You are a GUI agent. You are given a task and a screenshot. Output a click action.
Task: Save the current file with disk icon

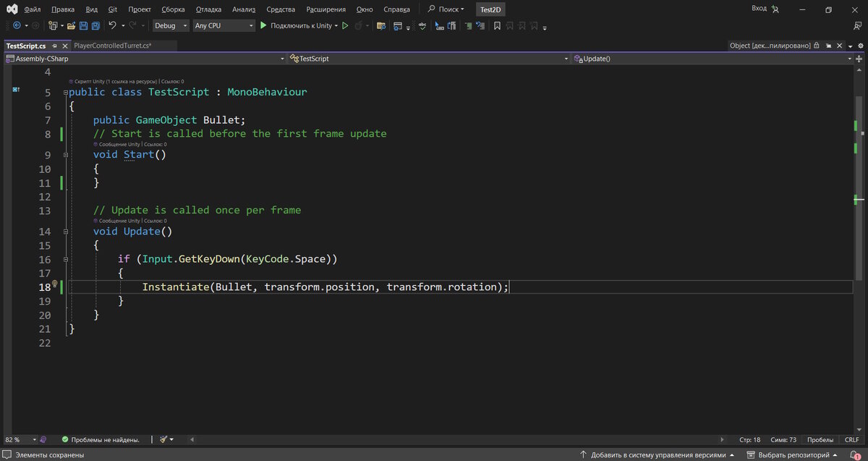(83, 25)
